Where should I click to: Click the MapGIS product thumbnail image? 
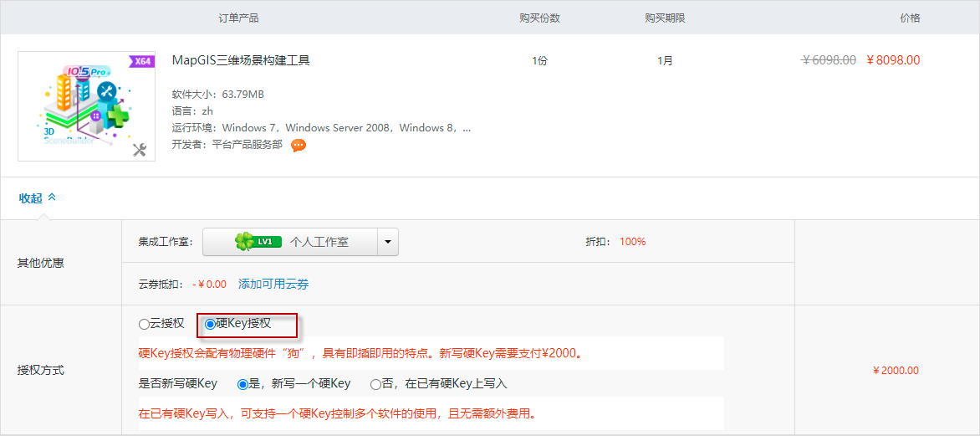(x=86, y=105)
